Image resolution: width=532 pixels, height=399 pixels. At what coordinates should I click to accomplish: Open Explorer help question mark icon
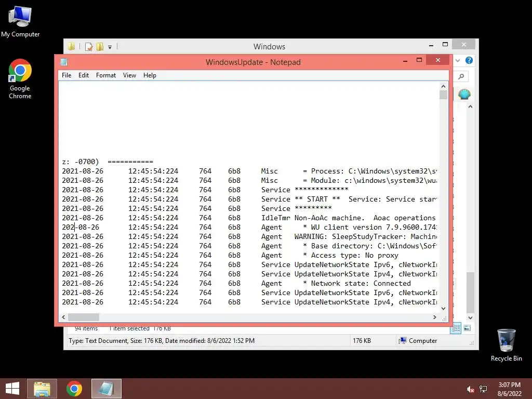[x=469, y=60]
